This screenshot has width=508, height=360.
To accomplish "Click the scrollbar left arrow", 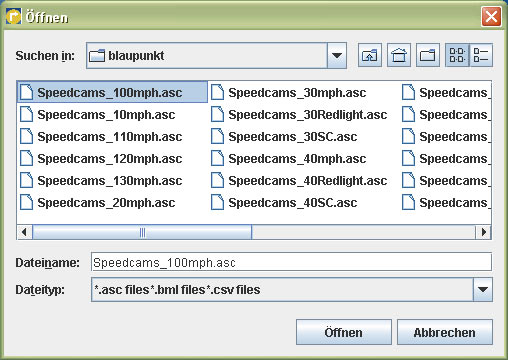I will pos(24,232).
